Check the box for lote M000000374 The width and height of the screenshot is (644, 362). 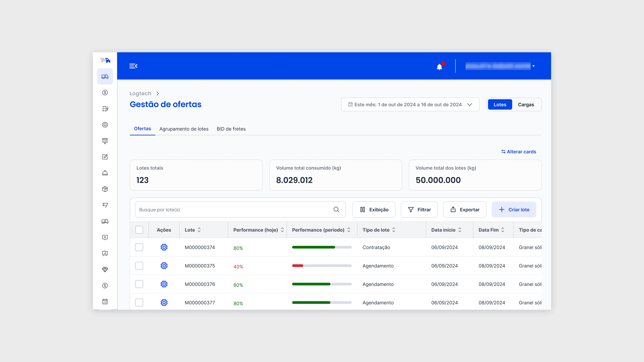pyautogui.click(x=139, y=247)
